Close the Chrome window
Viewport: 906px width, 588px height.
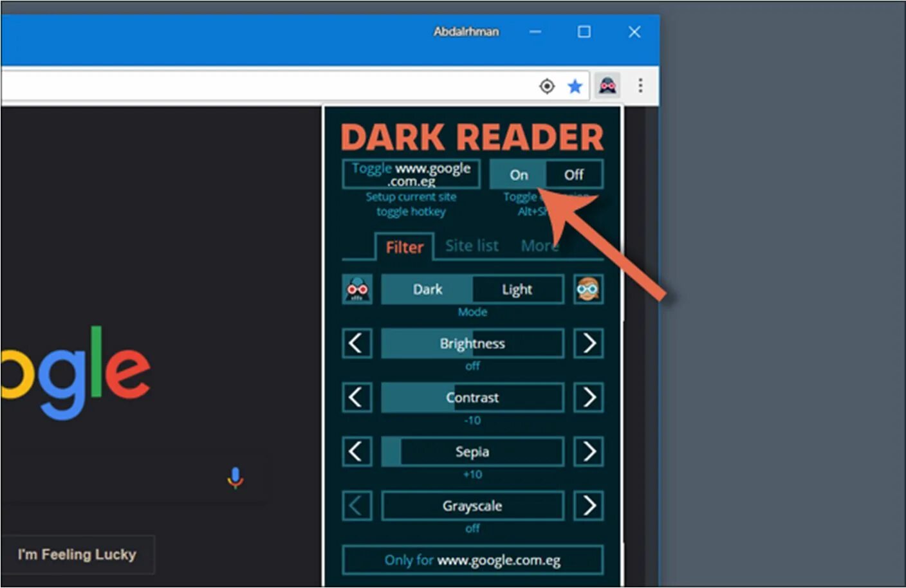[634, 32]
